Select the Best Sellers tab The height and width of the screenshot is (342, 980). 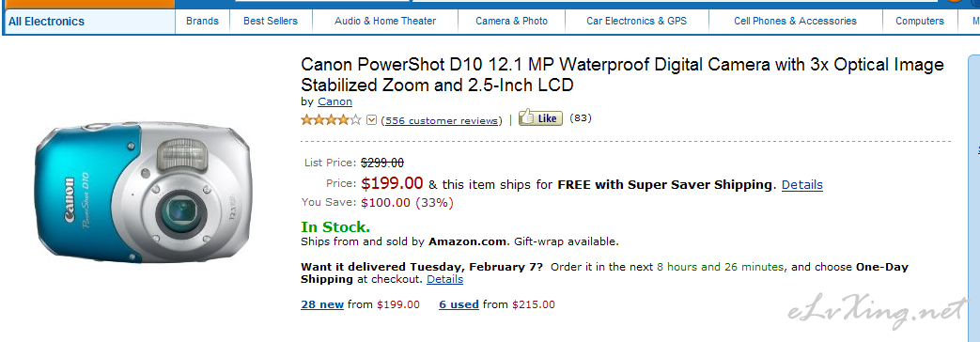(x=271, y=22)
